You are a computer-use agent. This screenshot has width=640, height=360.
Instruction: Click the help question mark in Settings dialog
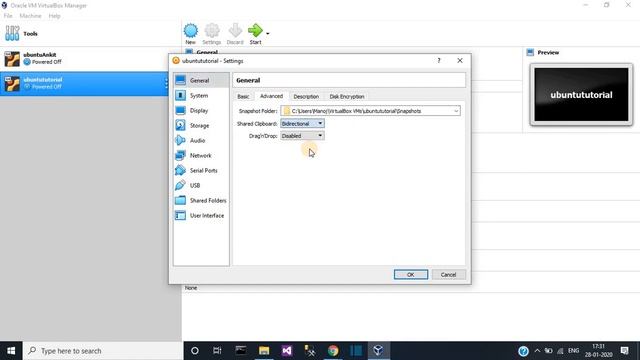[439, 60]
